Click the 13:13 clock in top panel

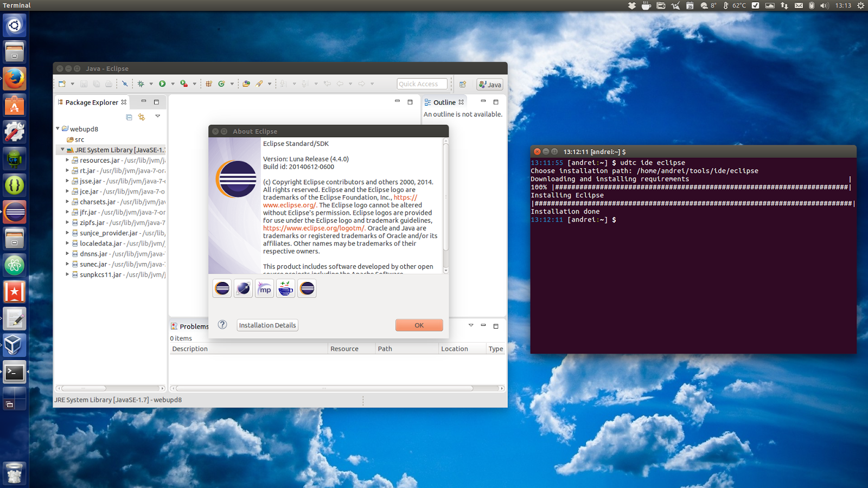pyautogui.click(x=843, y=5)
